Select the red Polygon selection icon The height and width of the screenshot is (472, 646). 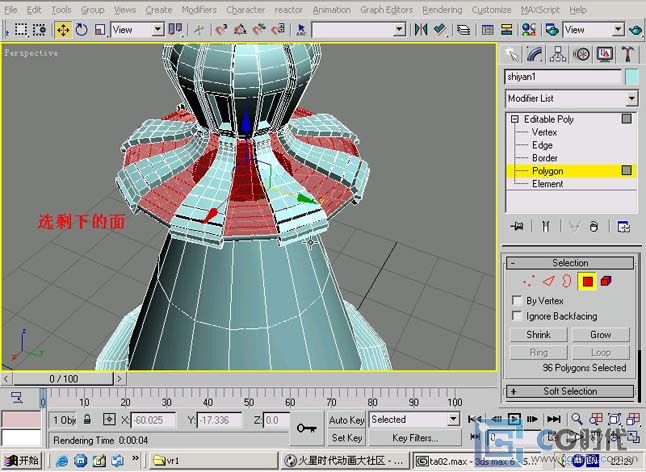click(x=587, y=281)
